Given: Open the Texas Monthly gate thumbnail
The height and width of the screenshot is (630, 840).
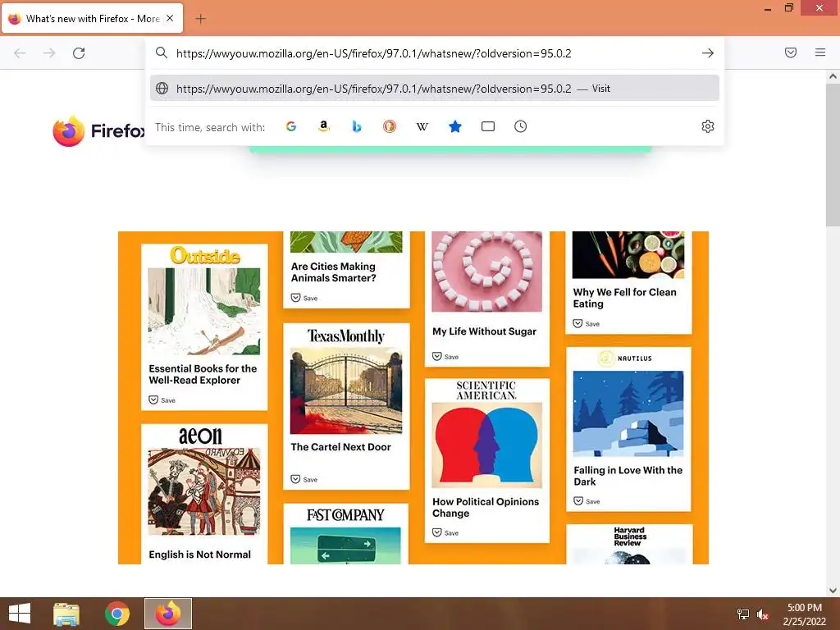Looking at the screenshot, I should click(346, 391).
